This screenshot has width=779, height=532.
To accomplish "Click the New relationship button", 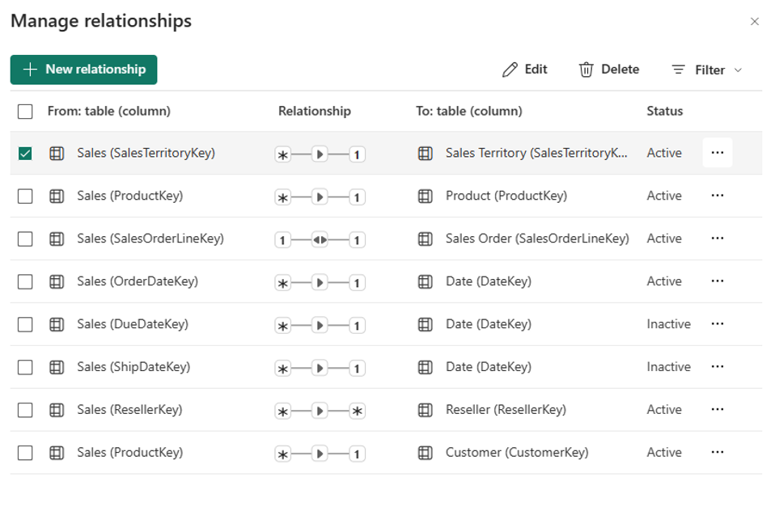I will 83,70.
